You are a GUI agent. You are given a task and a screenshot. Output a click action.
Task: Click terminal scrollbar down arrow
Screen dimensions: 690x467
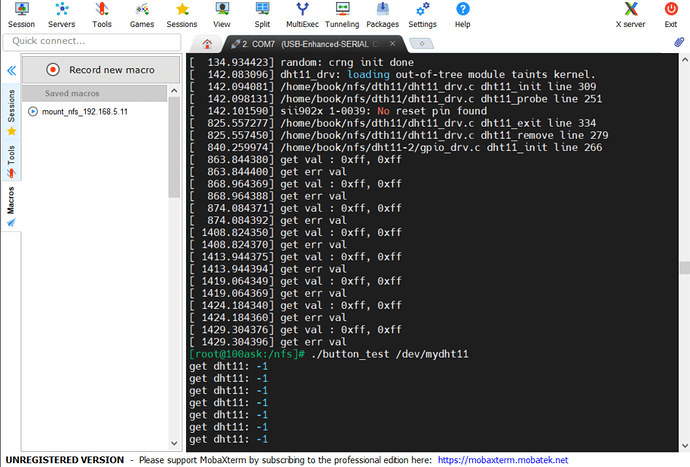pos(685,446)
